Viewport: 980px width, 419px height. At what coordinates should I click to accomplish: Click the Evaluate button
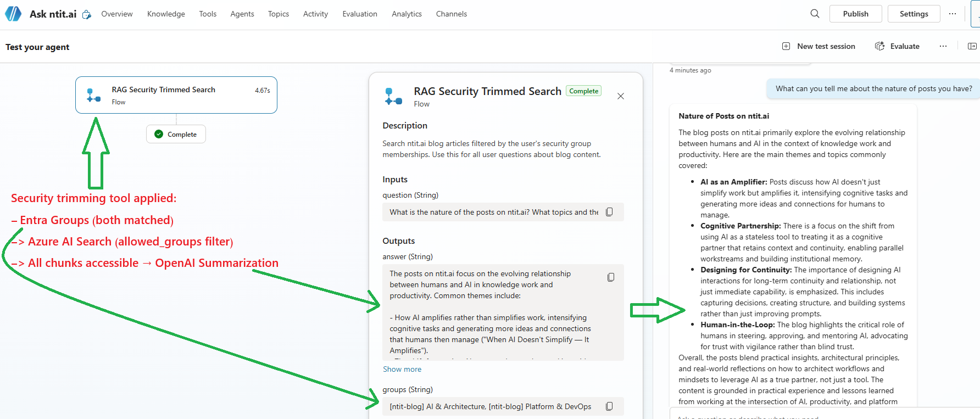898,46
